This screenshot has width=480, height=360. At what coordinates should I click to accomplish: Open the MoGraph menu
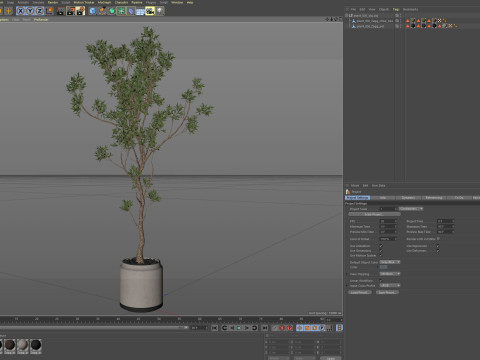point(104,2)
